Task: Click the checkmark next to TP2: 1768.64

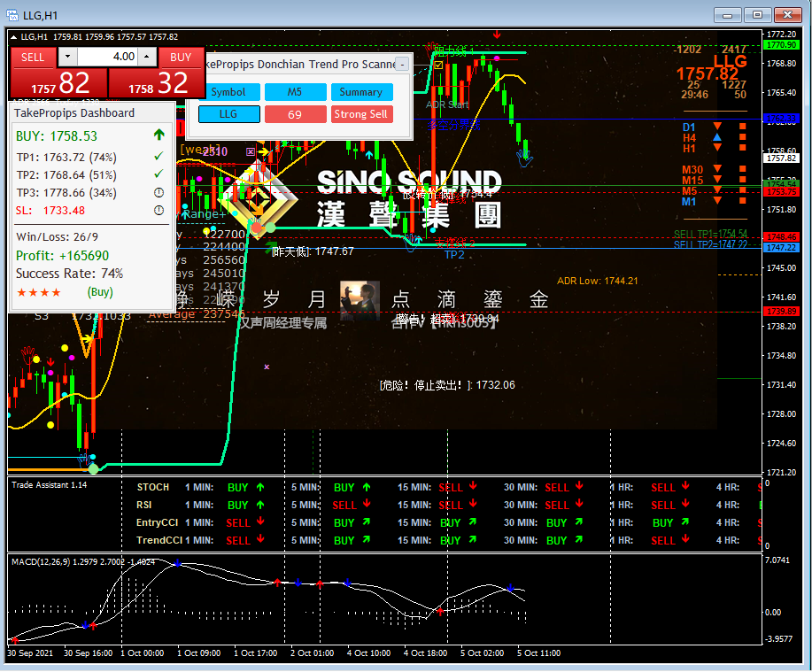Action: tap(159, 174)
